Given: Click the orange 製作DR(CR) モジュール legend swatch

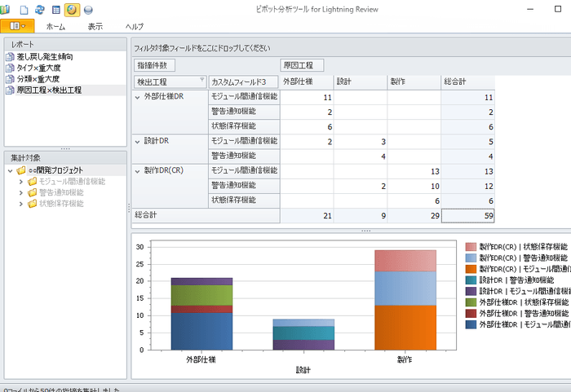Looking at the screenshot, I should (x=471, y=269).
